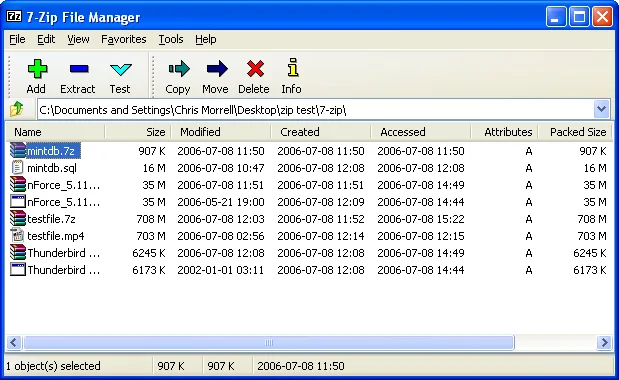Image resolution: width=619 pixels, height=380 pixels.
Task: Click the red Delete X icon
Action: click(x=255, y=69)
